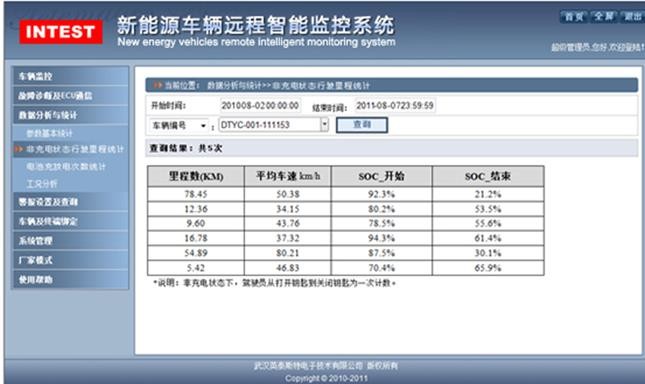The image size is (645, 384).
Task: Expand the 数据分析与统计 menu
Action: (70, 115)
